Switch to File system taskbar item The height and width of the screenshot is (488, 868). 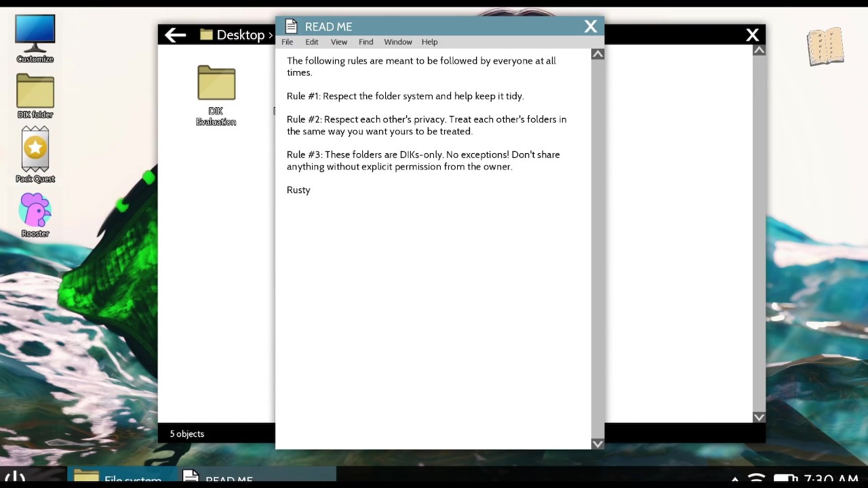tap(122, 477)
